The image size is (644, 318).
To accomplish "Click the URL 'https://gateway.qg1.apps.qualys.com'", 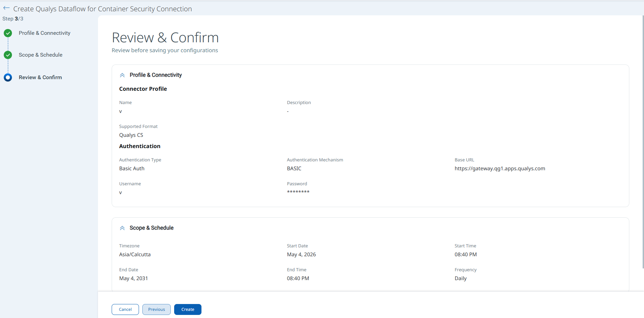I will point(500,169).
